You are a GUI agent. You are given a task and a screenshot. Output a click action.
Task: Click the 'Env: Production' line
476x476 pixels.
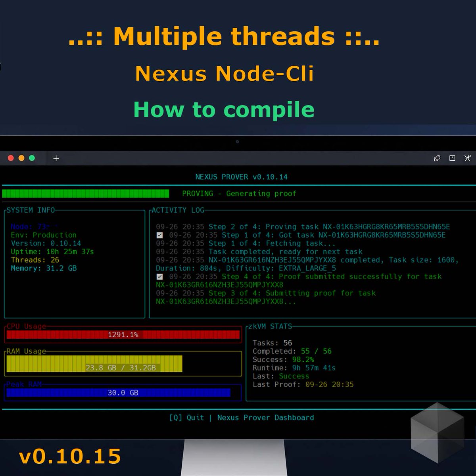44,235
